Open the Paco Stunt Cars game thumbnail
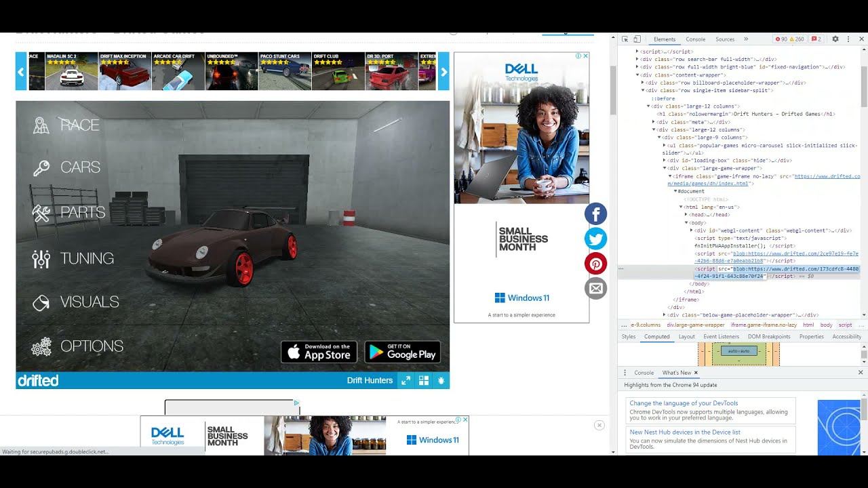The width and height of the screenshot is (868, 488). coord(285,71)
